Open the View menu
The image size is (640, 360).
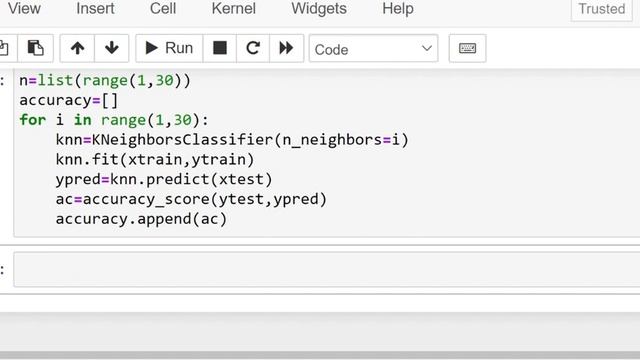tap(24, 9)
